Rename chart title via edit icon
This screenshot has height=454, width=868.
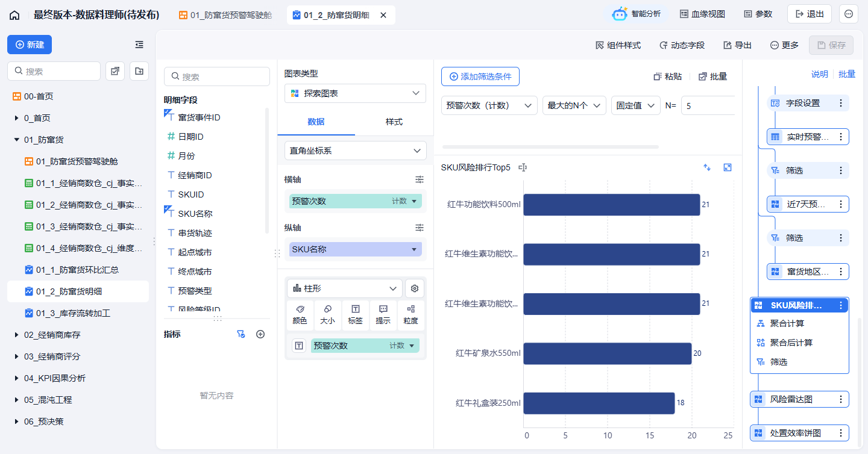[523, 167]
